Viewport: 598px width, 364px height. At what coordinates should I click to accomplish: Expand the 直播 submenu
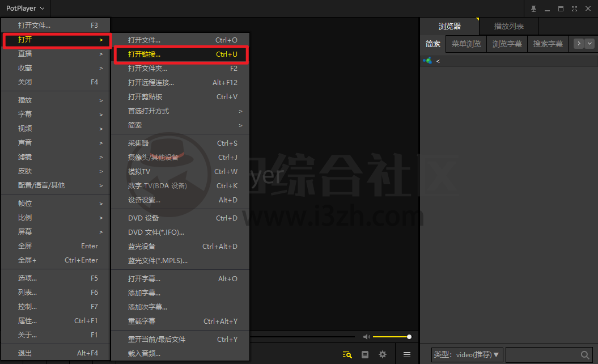[56, 54]
